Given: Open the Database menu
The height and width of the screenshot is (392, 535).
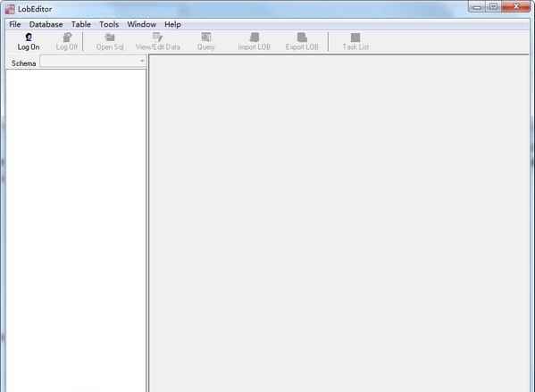Looking at the screenshot, I should pos(46,24).
